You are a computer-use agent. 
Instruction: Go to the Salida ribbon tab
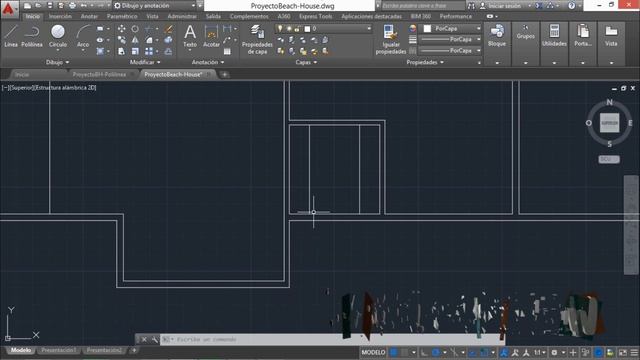tap(213, 16)
